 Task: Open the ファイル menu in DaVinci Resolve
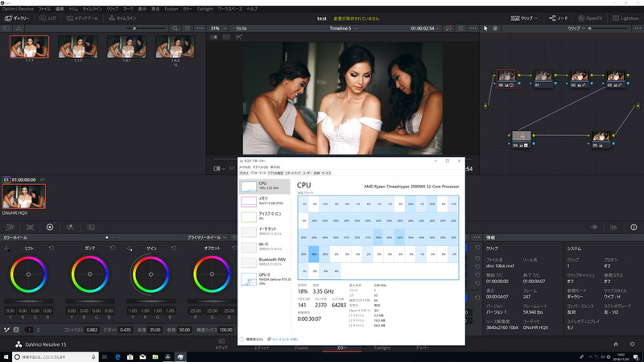click(x=44, y=9)
